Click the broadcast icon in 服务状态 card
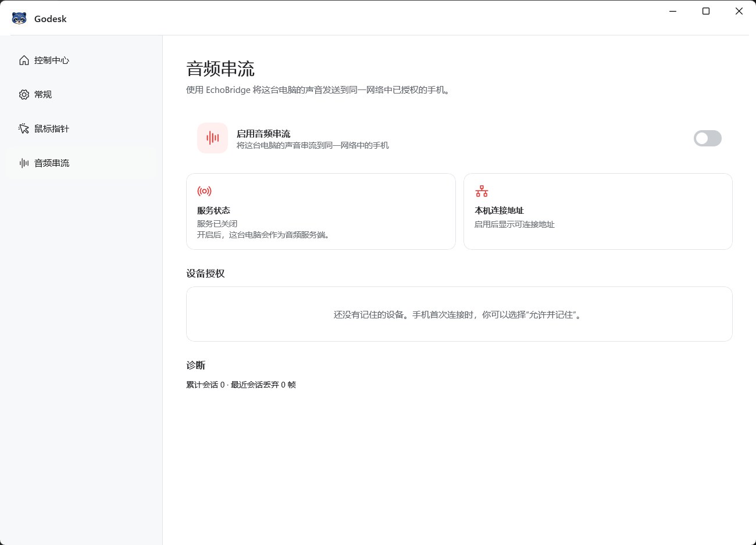 click(204, 191)
